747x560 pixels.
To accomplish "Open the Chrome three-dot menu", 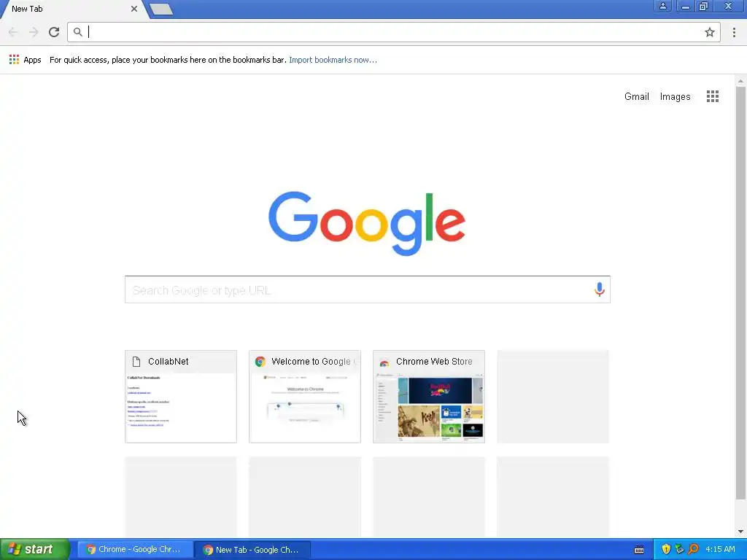I will [x=734, y=32].
